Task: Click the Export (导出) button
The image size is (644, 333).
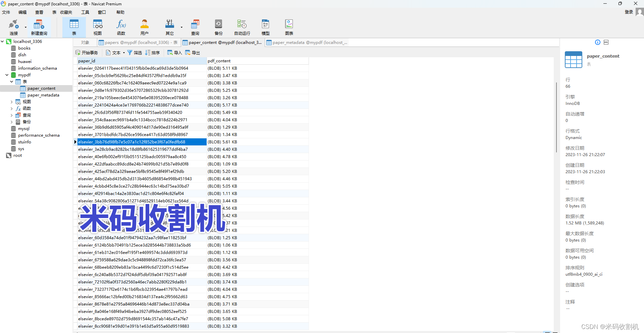Action: 193,53
